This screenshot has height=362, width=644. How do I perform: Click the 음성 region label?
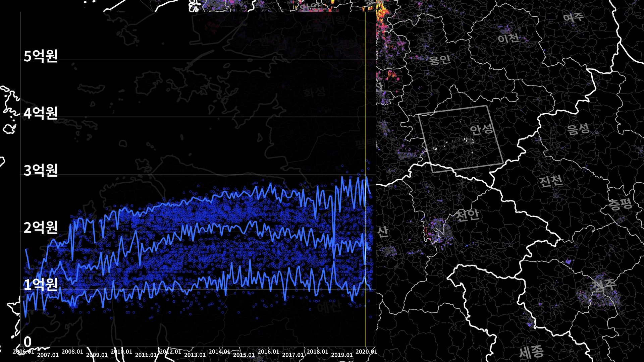click(578, 129)
